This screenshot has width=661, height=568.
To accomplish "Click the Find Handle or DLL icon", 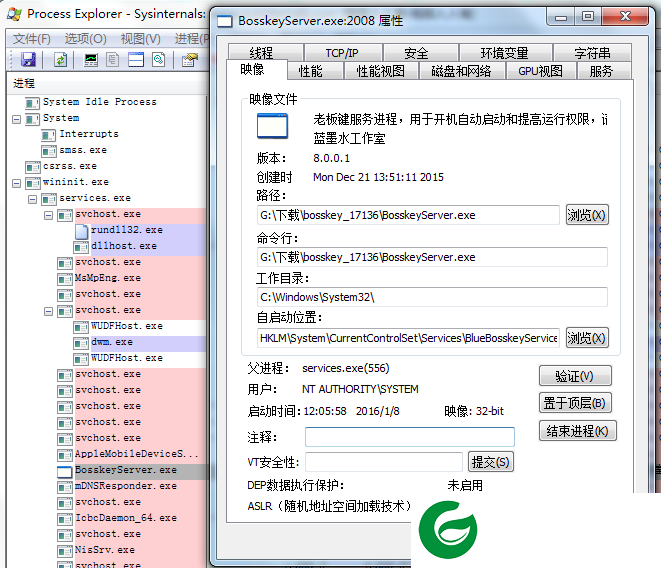I will [x=159, y=60].
